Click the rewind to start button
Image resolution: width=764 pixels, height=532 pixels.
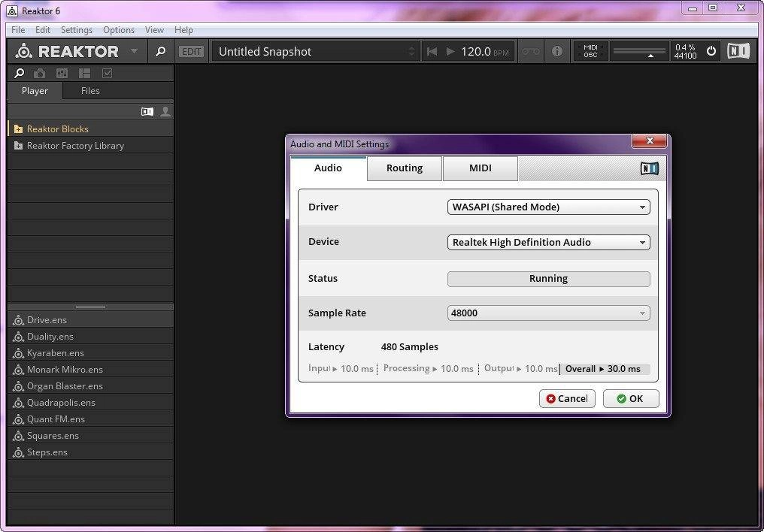[x=432, y=52]
